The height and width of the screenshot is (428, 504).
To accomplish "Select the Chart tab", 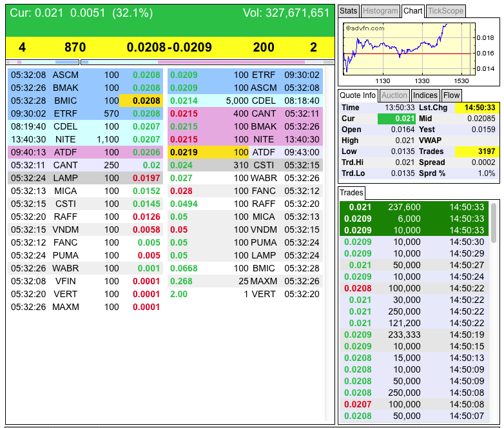I will 412,11.
